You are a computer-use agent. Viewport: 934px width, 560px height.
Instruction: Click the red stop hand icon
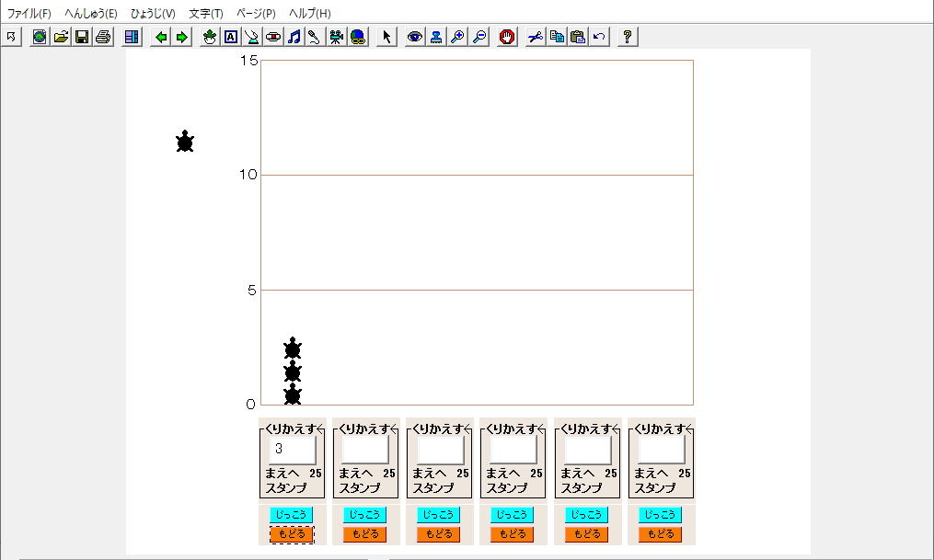[507, 37]
